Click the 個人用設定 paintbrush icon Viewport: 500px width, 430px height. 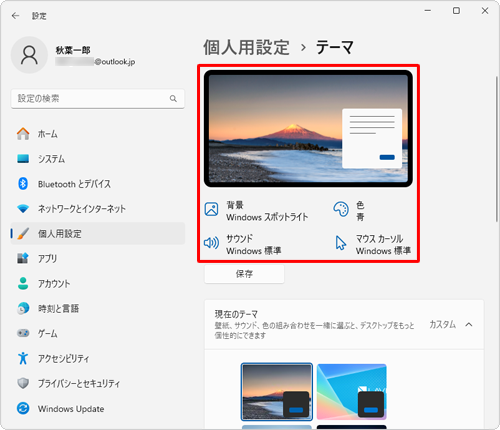(x=23, y=234)
